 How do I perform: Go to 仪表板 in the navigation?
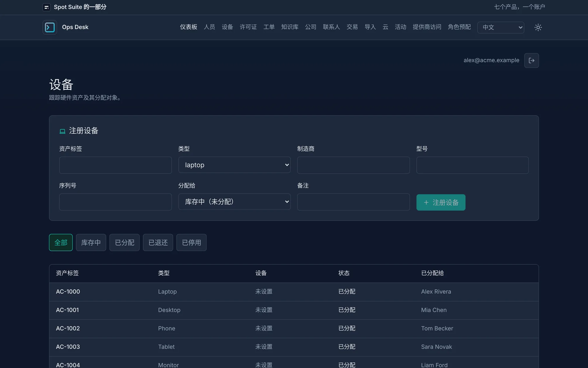188,27
